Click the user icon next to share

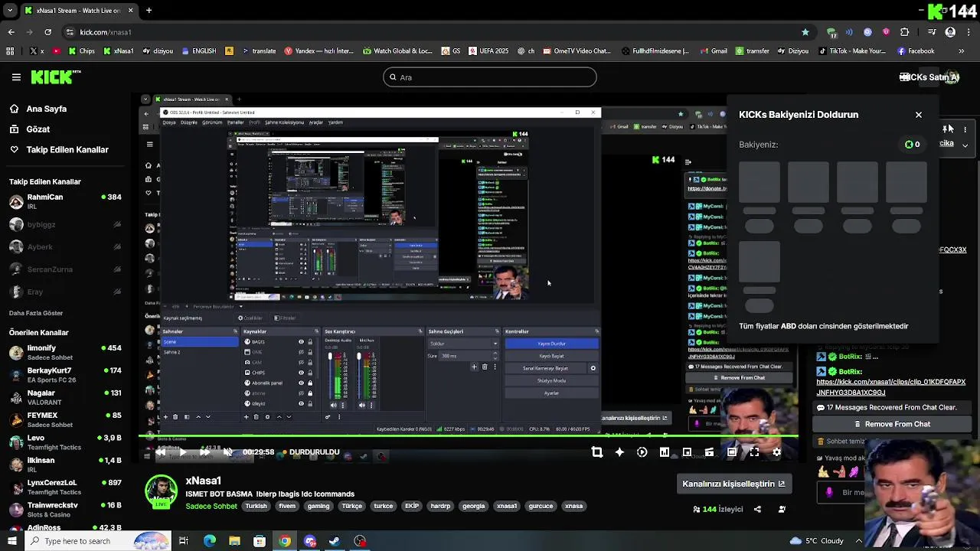782,509
